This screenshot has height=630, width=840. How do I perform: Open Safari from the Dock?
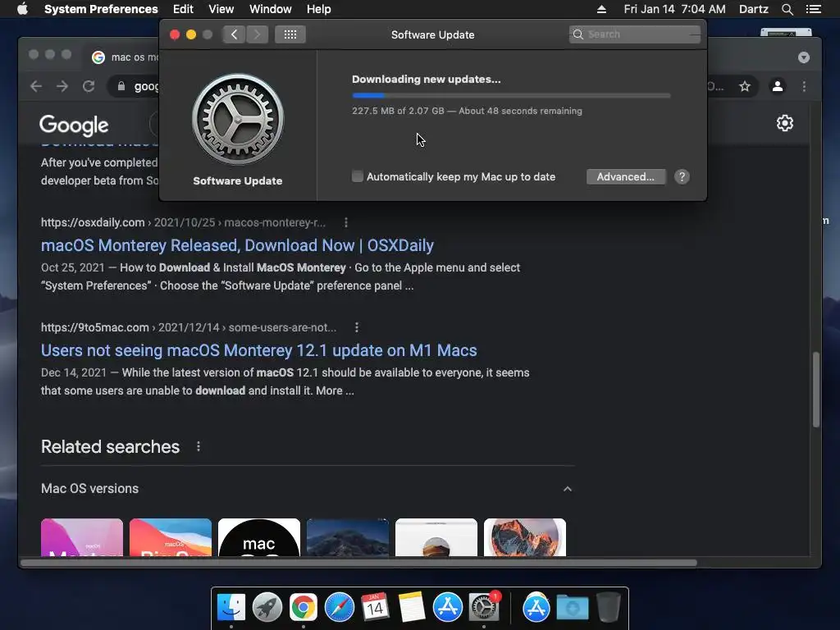tap(339, 608)
